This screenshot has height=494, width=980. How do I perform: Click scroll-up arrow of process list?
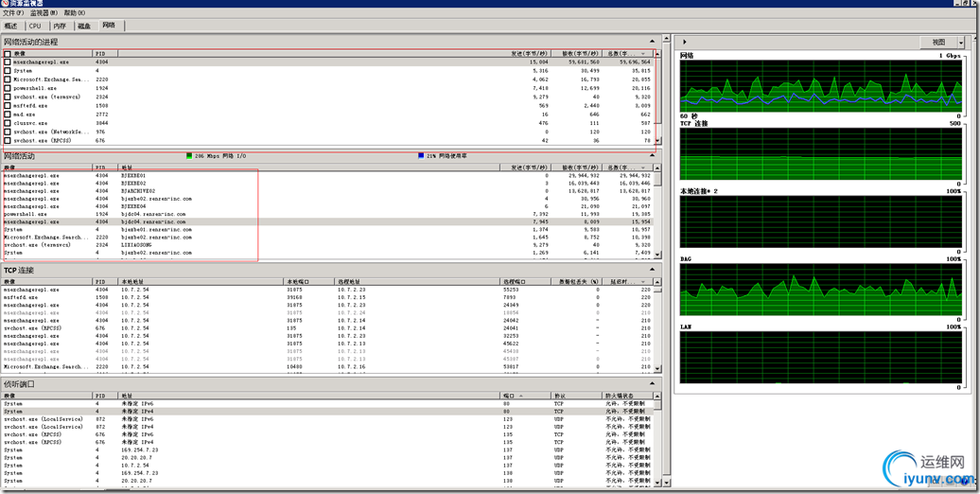coord(656,54)
